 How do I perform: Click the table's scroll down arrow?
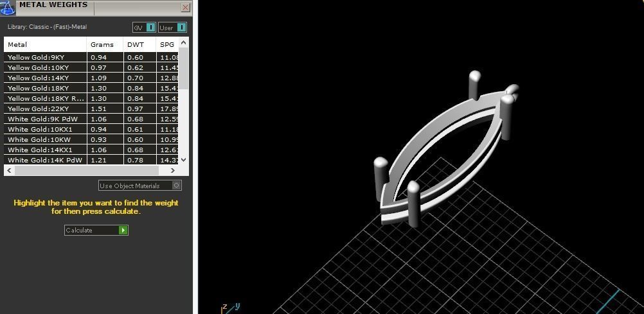click(184, 160)
